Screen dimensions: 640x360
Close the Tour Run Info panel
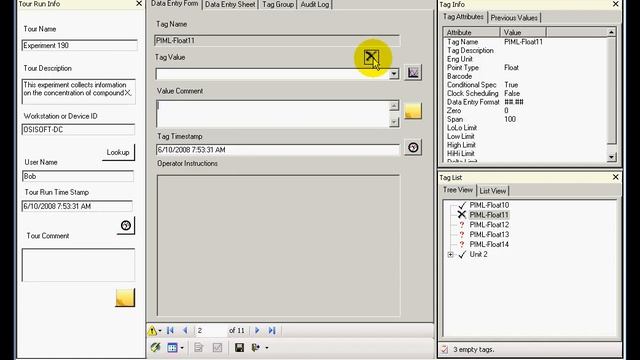[x=139, y=4]
